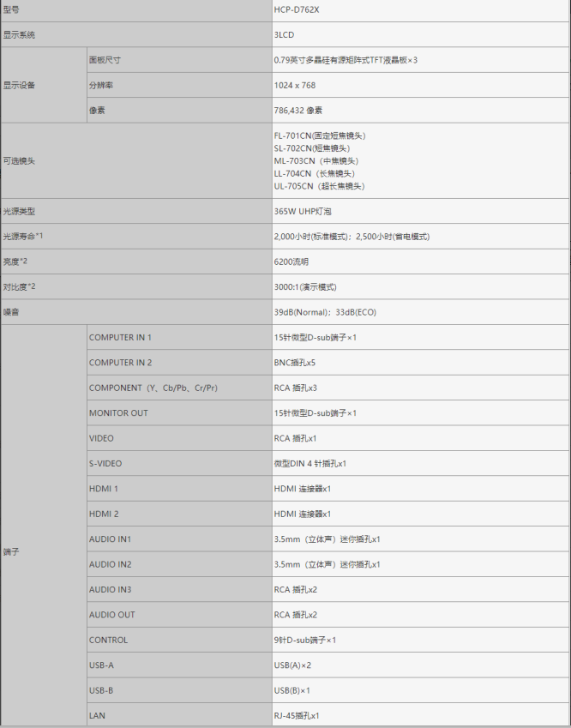Select the CONTROL terminal label
571x728 pixels.
coord(108,640)
